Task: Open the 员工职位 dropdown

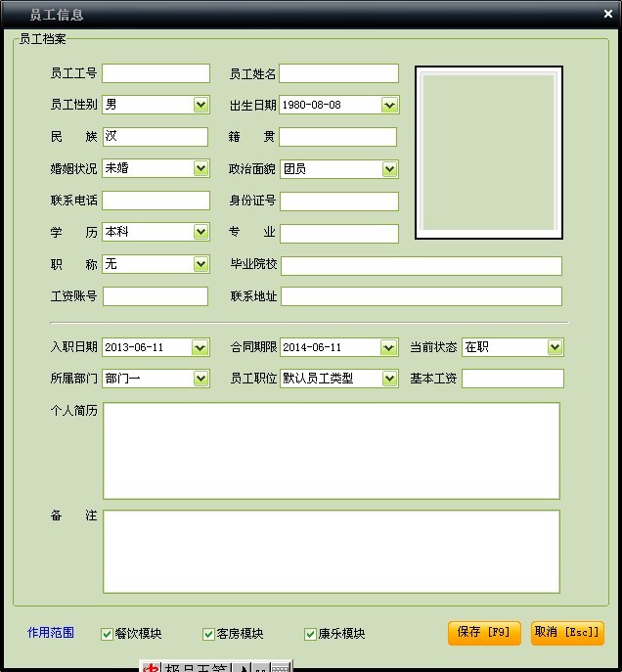Action: tap(389, 379)
